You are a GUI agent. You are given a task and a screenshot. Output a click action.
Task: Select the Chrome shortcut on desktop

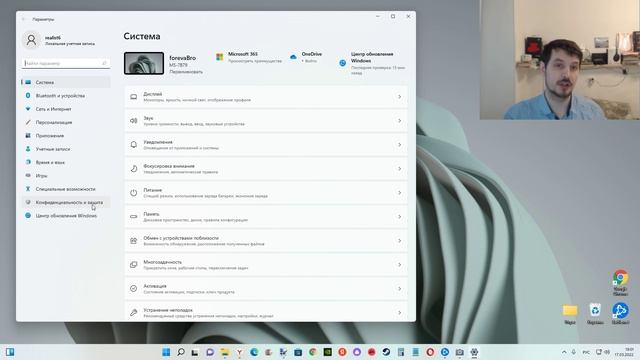620,282
